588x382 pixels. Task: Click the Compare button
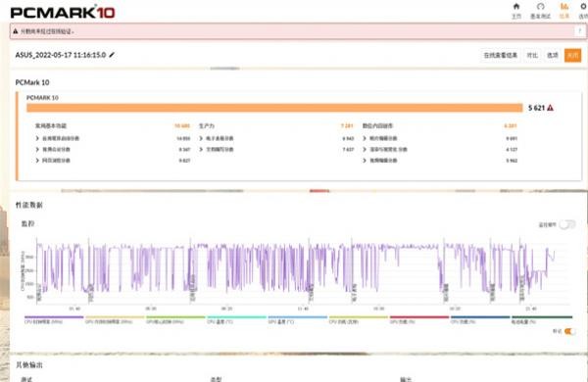[x=532, y=55]
